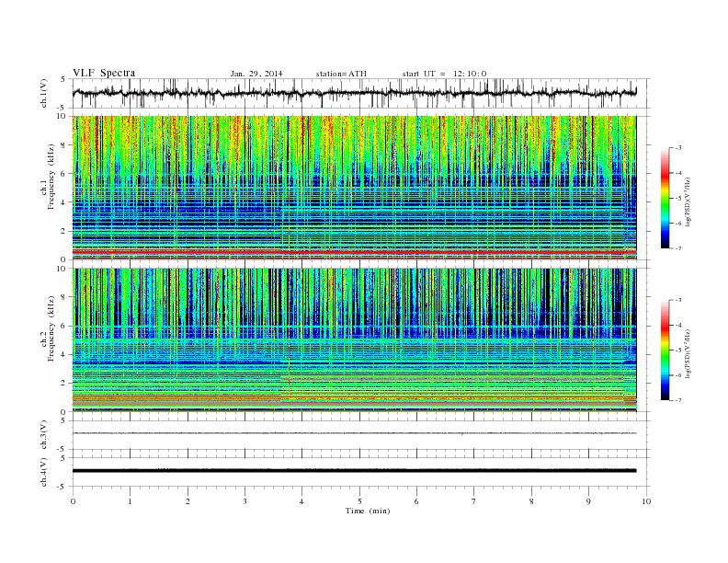Click the ch.1 spectrogram color scale bar
The width and height of the screenshot is (728, 563).
point(665,198)
